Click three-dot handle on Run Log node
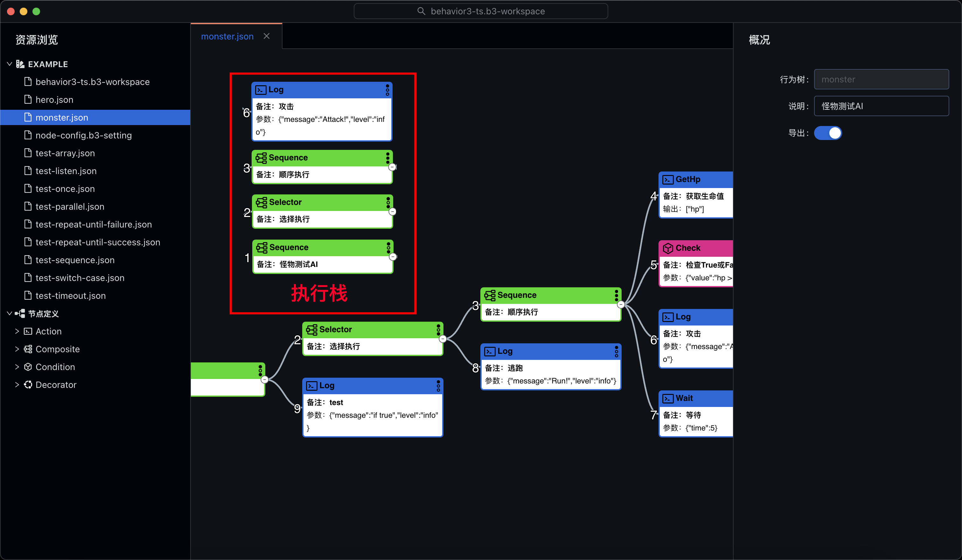The height and width of the screenshot is (560, 962). 616,351
